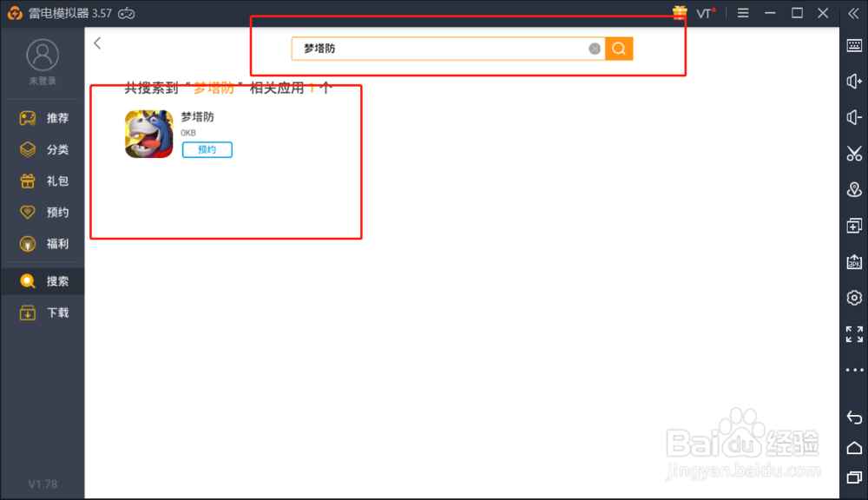Click the orange search magnifier button
The image size is (868, 500).
click(619, 49)
